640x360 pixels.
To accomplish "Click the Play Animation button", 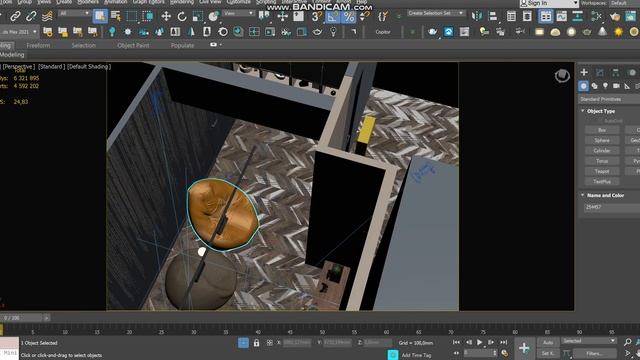I will click(480, 342).
